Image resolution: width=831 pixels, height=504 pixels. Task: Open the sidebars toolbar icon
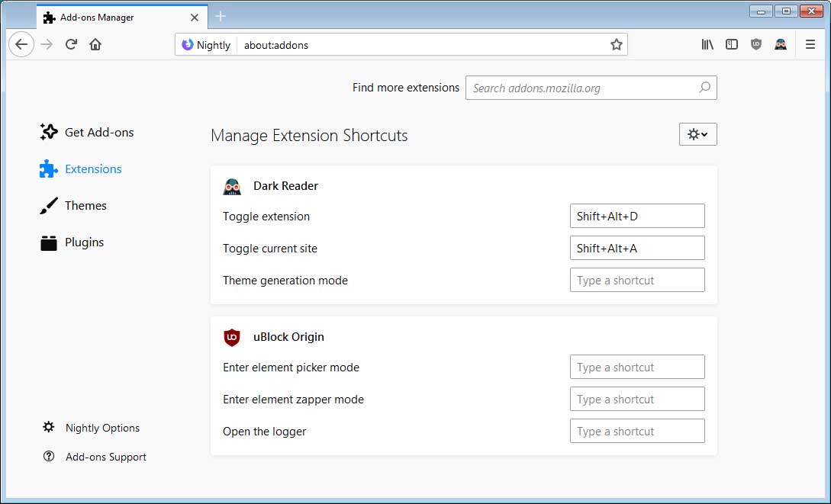point(731,44)
